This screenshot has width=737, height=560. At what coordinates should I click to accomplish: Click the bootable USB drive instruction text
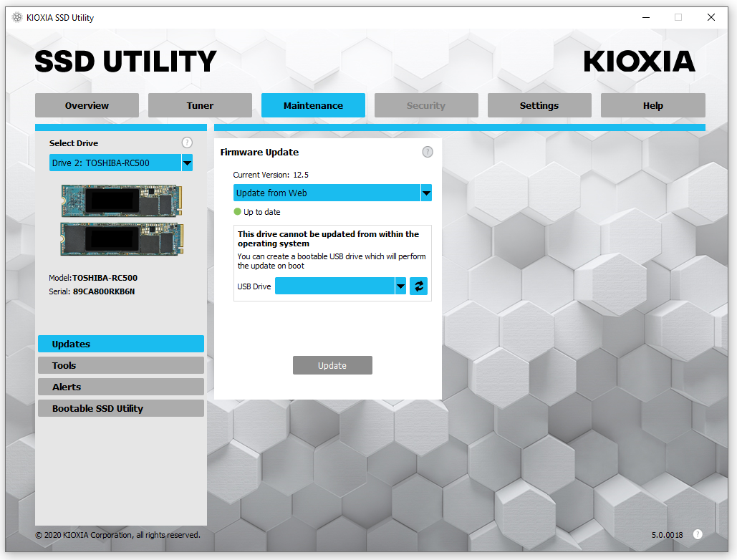point(332,261)
